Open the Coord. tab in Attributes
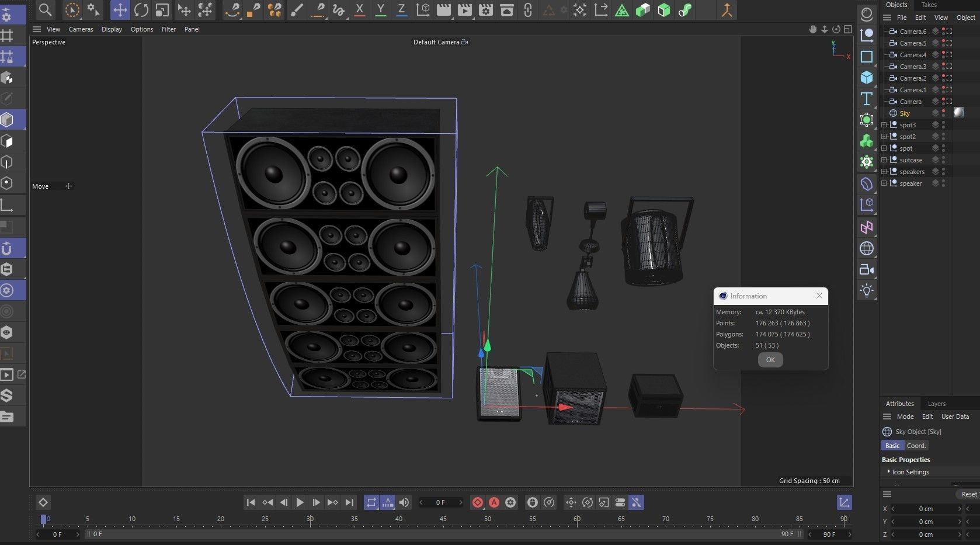 pos(916,446)
